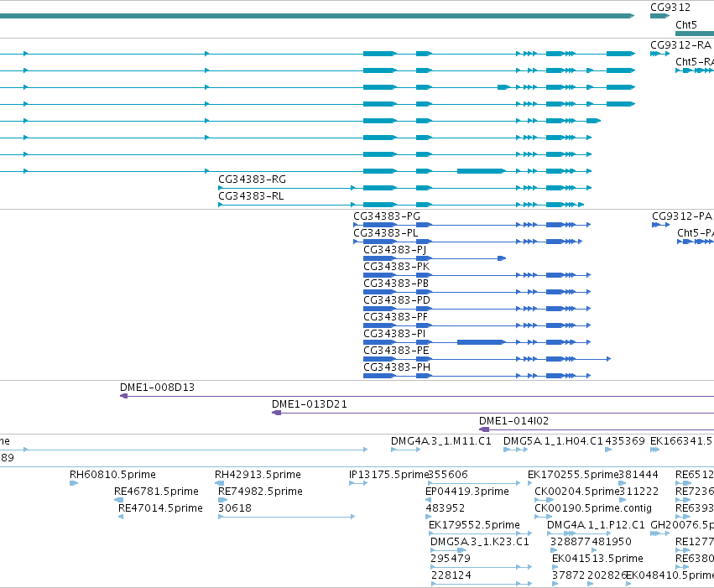Click the EK179552.5prime EST label
Screen dimensions: 714x588
pyautogui.click(x=475, y=526)
